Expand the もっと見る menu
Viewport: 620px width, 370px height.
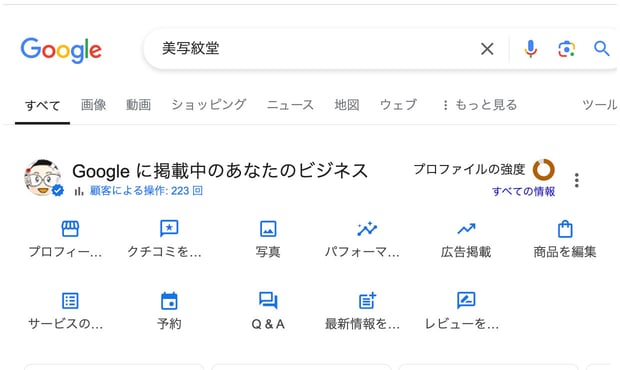click(x=480, y=105)
